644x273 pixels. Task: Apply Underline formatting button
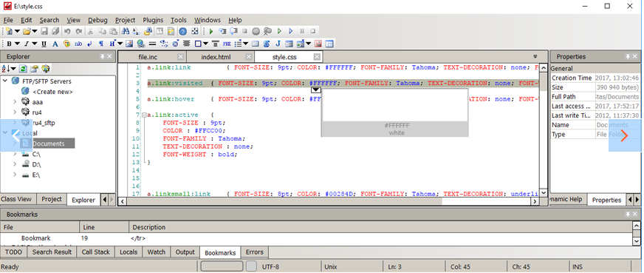44,44
